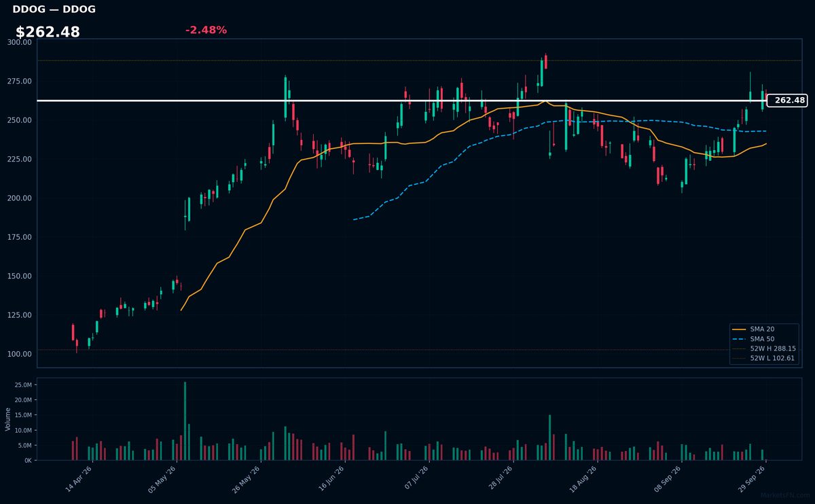Click the 275.00 price axis label
This screenshot has height=504, width=815.
[20, 82]
